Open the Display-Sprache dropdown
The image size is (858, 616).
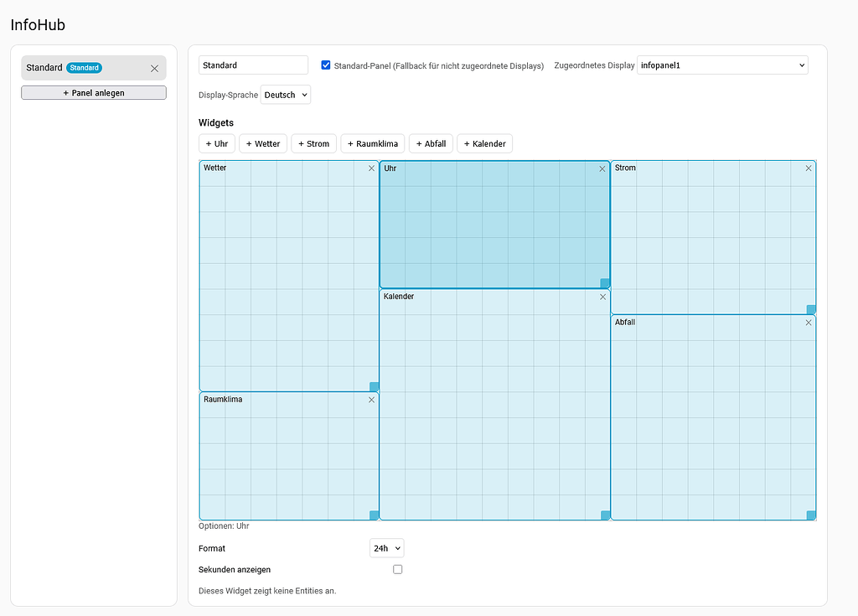tap(286, 95)
